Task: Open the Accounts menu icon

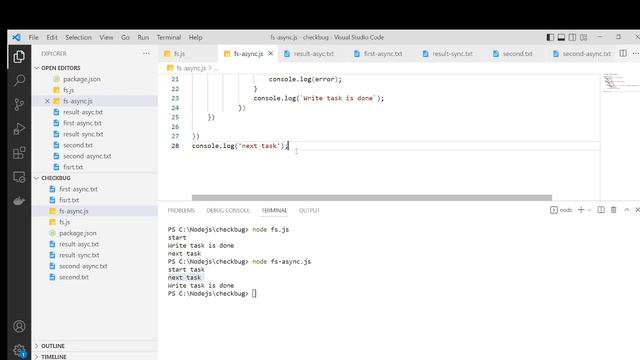Action: pyautogui.click(x=19, y=326)
